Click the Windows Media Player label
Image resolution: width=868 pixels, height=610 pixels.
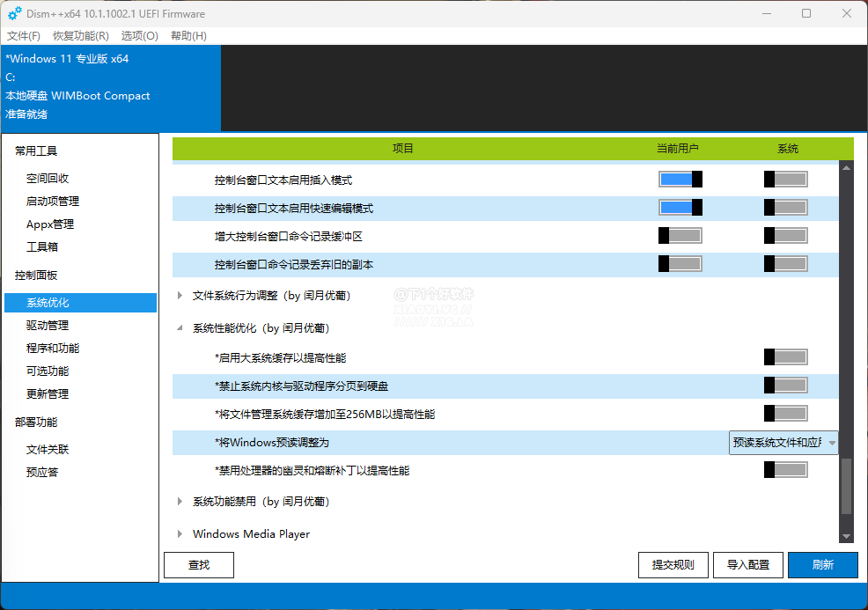pyautogui.click(x=251, y=534)
